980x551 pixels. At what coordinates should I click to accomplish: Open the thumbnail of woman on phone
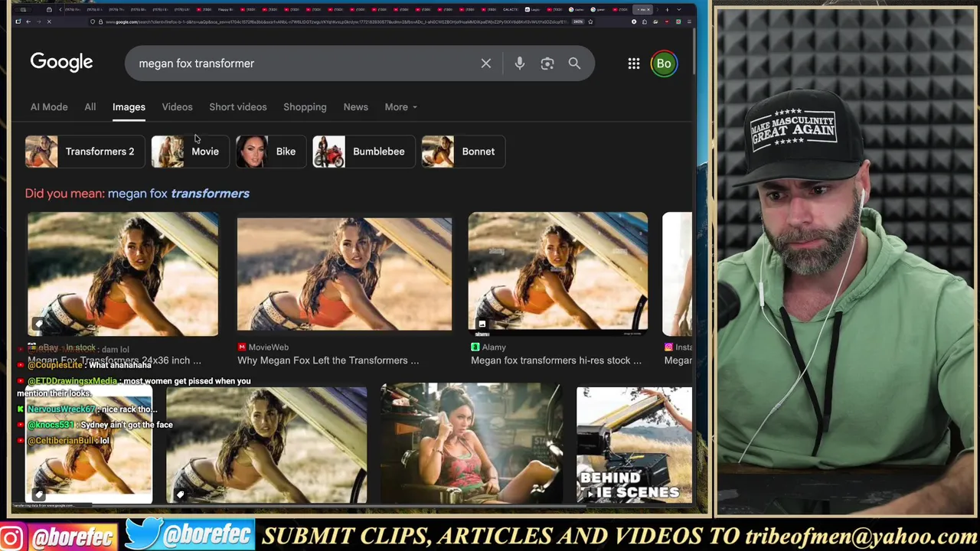click(471, 444)
